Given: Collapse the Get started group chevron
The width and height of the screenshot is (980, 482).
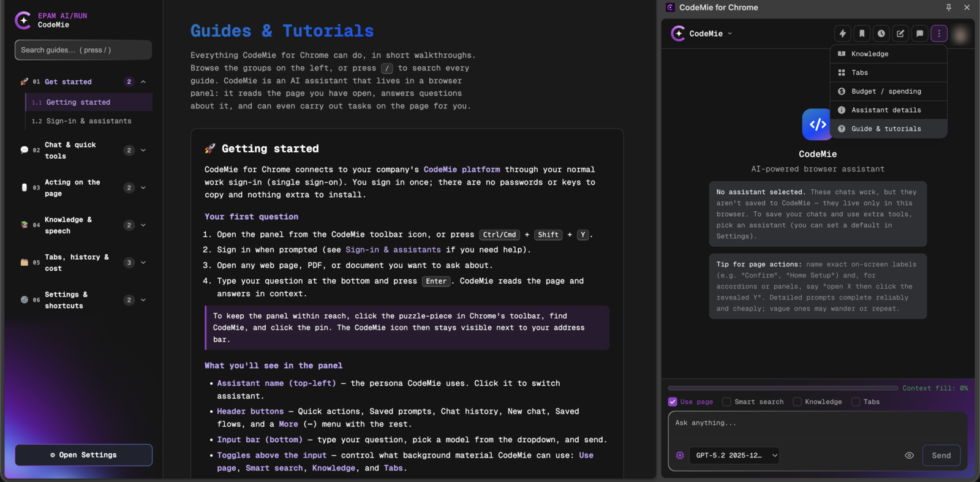Looking at the screenshot, I should point(143,81).
